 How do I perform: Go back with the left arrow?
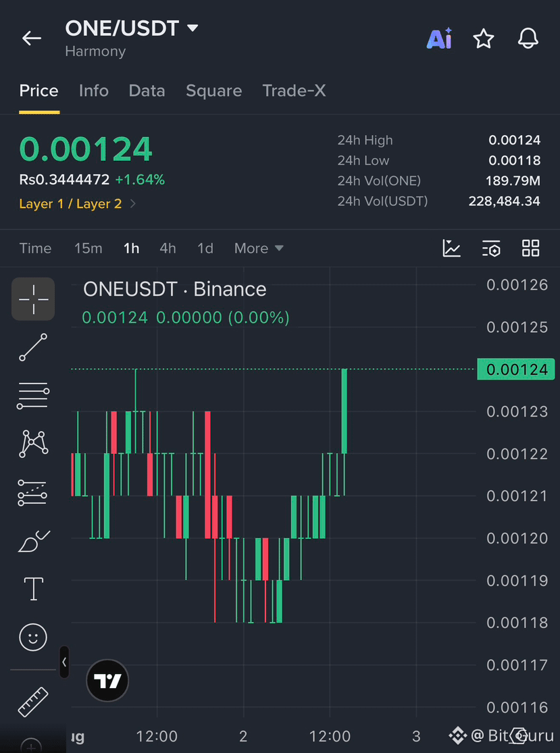32,38
